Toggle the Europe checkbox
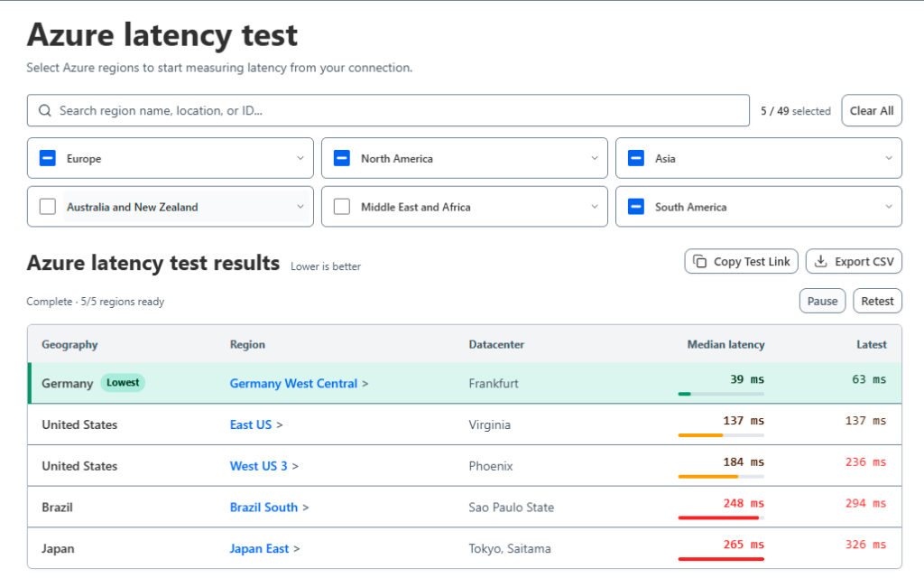The height and width of the screenshot is (578, 924). pyautogui.click(x=48, y=158)
